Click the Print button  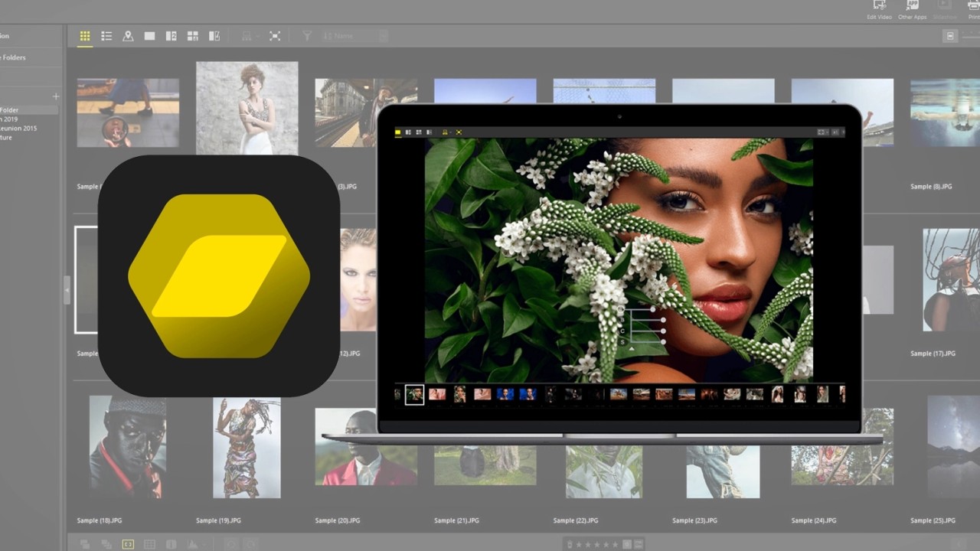coord(974,9)
